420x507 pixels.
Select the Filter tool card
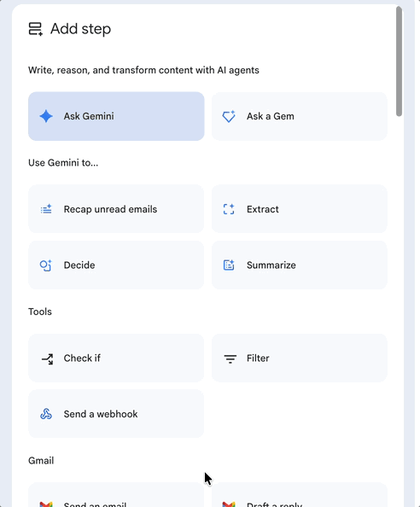300,358
